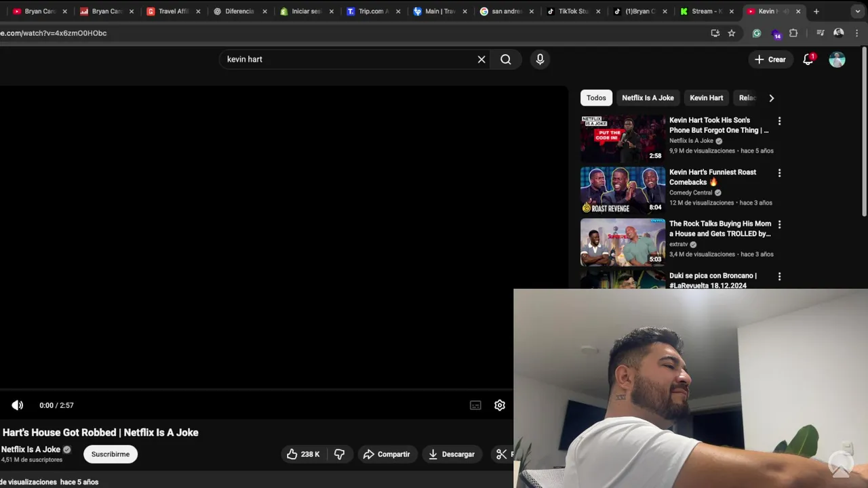Open the Grammarly extension
The width and height of the screenshot is (868, 488).
coord(757,33)
